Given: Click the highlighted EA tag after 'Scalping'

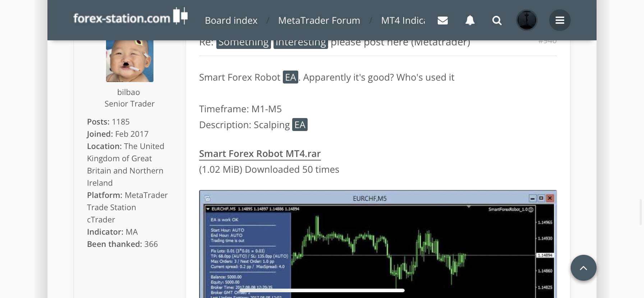Looking at the screenshot, I should click(300, 125).
